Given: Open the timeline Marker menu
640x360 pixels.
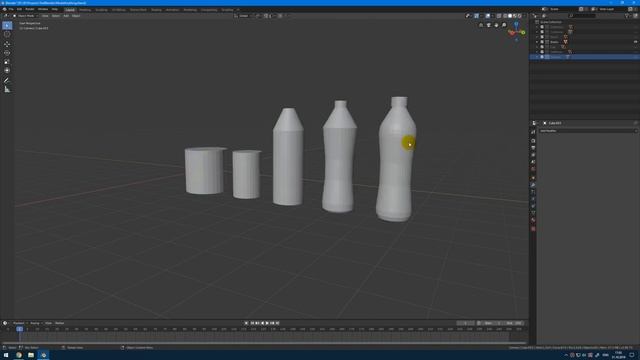Looking at the screenshot, I should click(x=59, y=323).
